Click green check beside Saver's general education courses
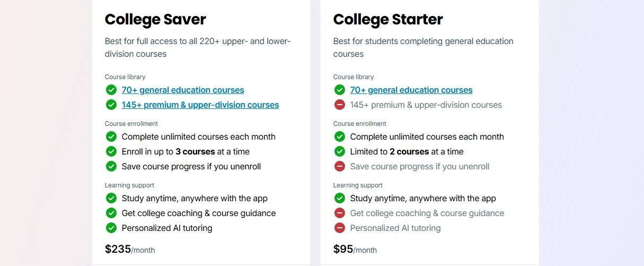This screenshot has height=266, width=644. pos(111,90)
